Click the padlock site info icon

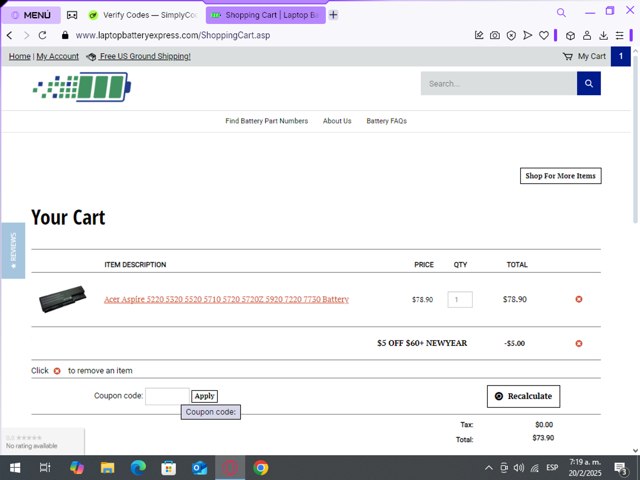click(65, 36)
